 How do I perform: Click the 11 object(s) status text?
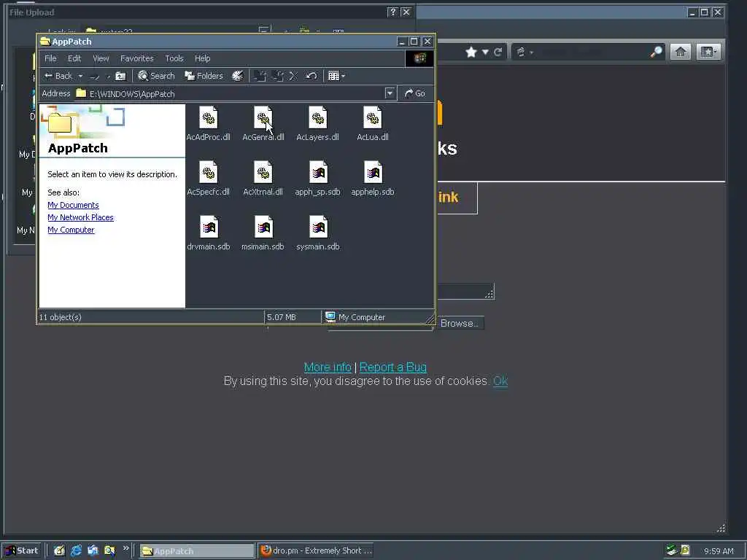[60, 317]
